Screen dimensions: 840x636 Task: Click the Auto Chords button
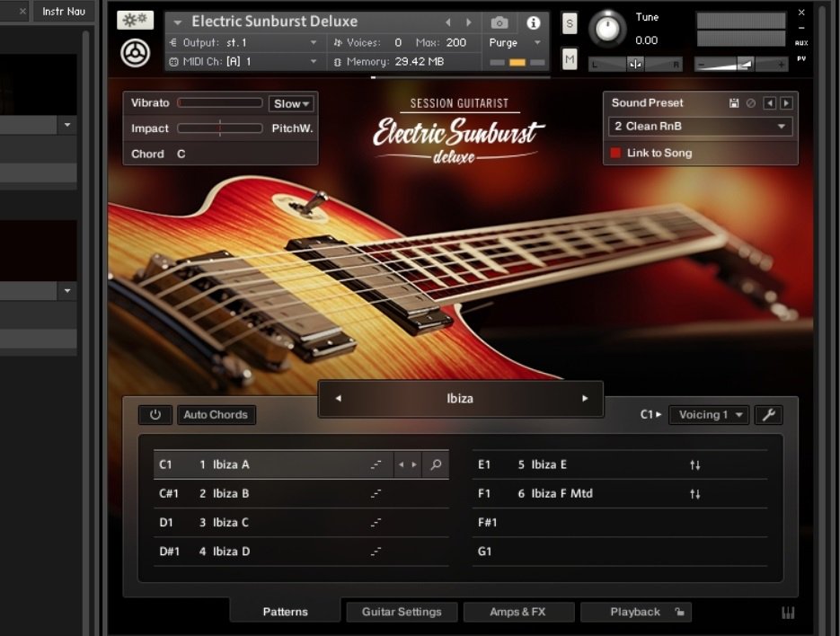216,415
